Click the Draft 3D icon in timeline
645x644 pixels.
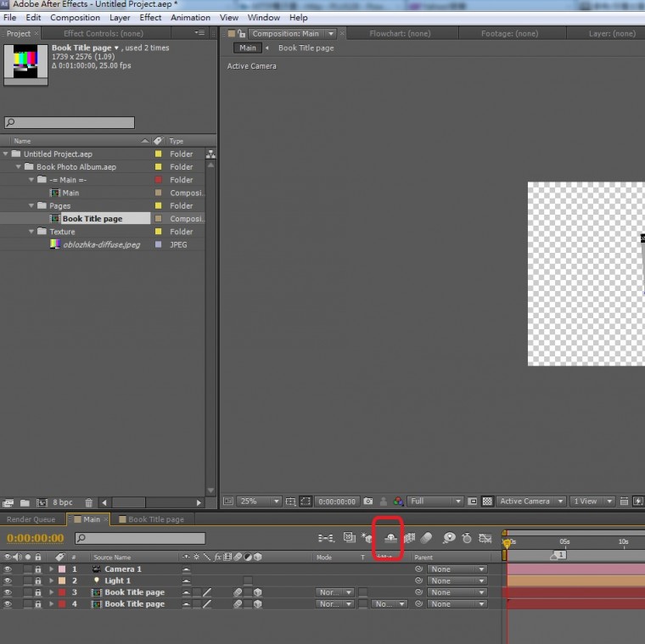(367, 538)
